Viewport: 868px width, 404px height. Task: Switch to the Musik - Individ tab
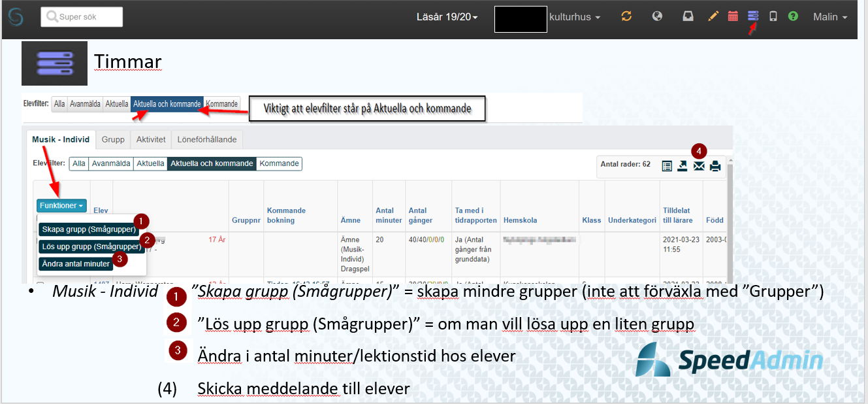[x=61, y=139]
